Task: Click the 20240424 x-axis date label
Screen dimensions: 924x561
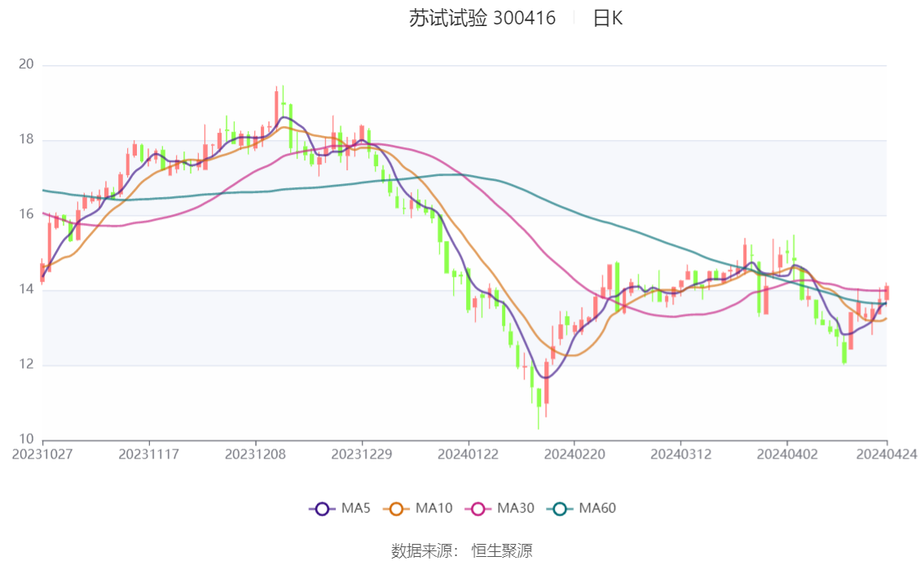Action: (x=887, y=454)
